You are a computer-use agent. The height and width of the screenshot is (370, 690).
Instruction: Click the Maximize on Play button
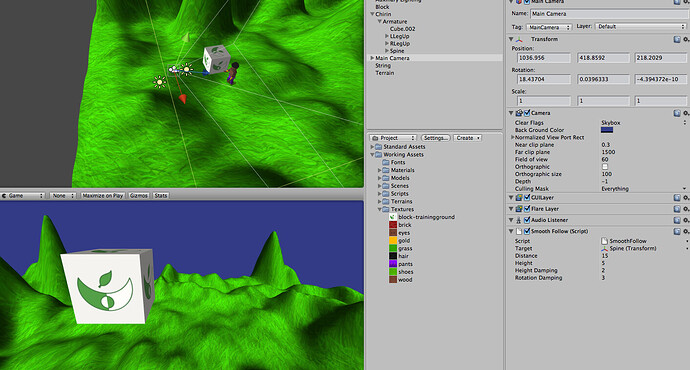click(x=103, y=196)
